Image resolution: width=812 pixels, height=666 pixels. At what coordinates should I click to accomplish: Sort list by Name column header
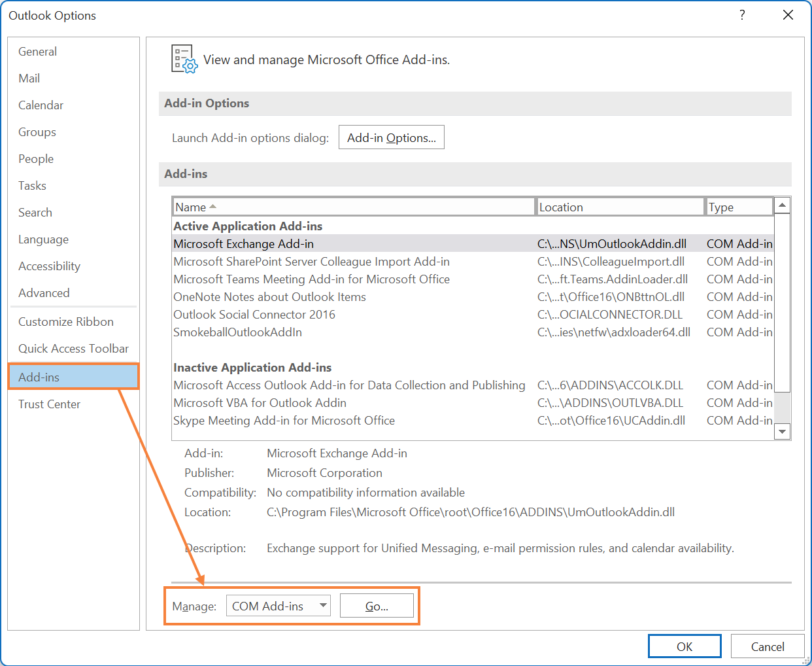353,207
